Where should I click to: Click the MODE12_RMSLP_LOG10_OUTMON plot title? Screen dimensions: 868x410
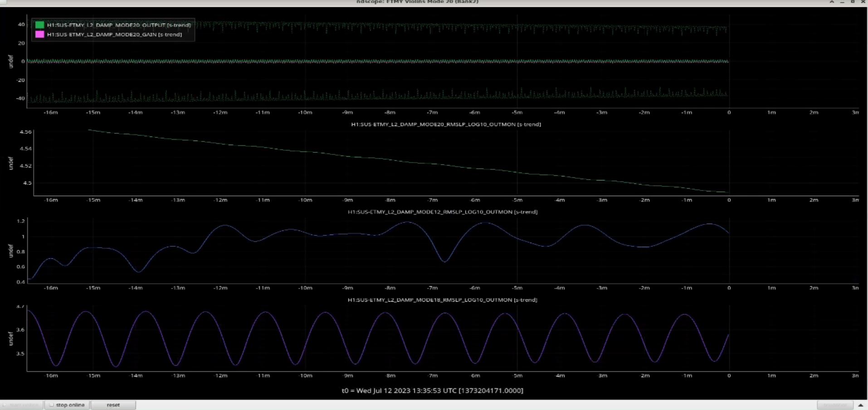pos(442,212)
